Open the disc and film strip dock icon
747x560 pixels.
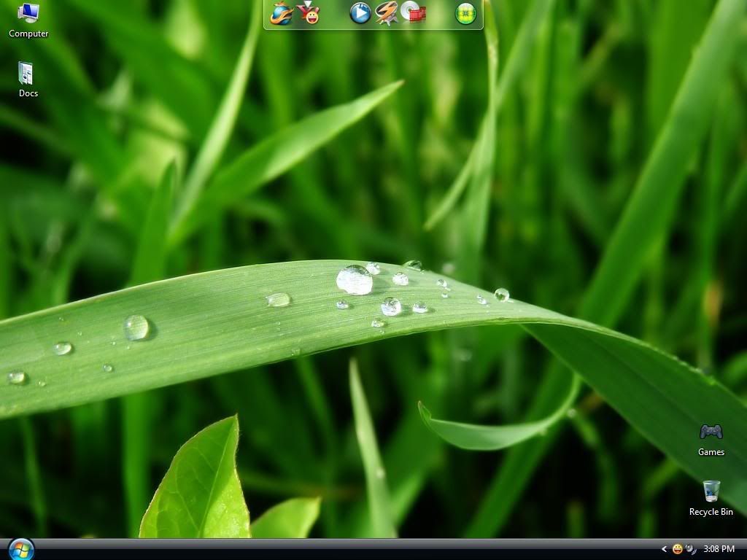coord(413,12)
